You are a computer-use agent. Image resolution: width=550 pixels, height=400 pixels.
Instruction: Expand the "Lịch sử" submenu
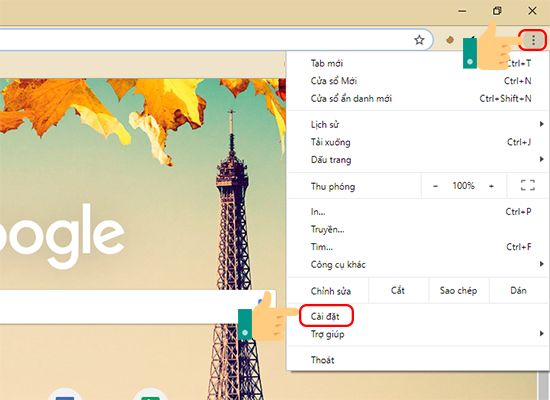pyautogui.click(x=417, y=125)
